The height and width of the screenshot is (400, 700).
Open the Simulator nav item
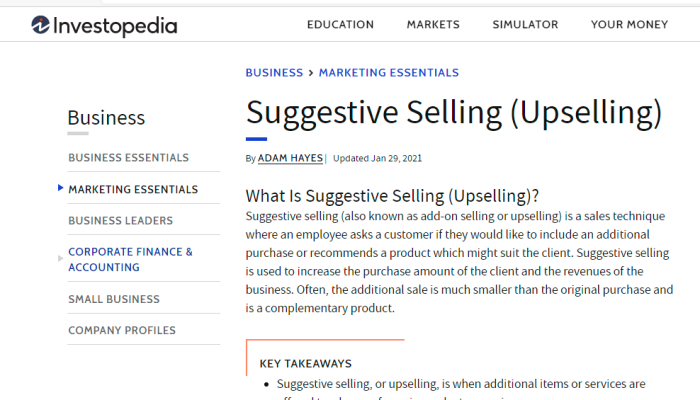tap(525, 25)
